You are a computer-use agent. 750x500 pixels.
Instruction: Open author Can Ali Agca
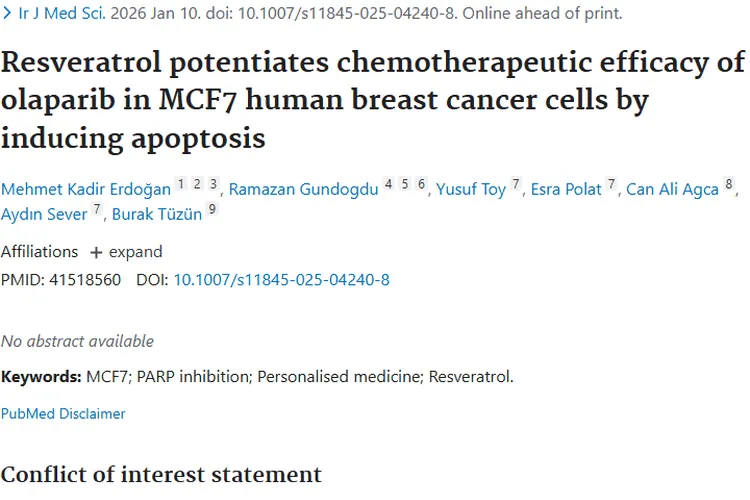pos(672,189)
